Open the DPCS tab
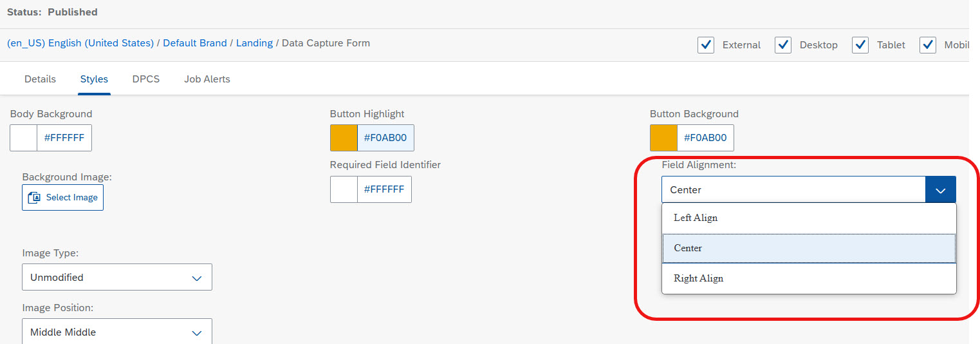The width and height of the screenshot is (980, 344). tap(146, 79)
